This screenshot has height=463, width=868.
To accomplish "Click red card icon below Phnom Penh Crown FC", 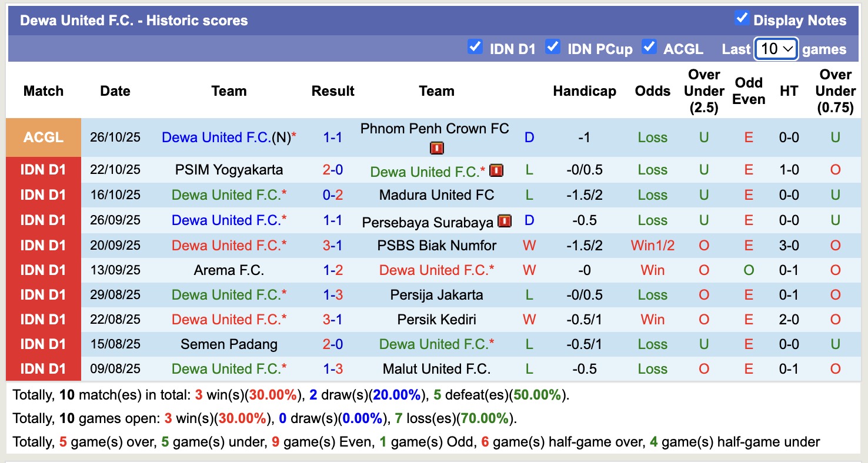I will pos(436,148).
